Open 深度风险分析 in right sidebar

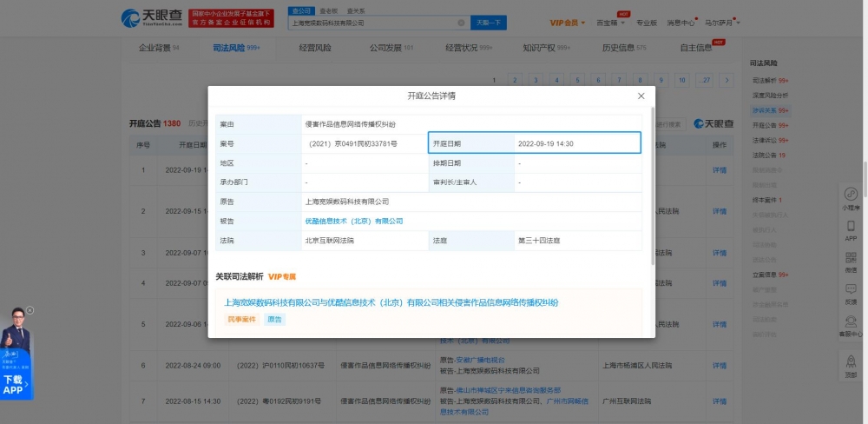(770, 96)
